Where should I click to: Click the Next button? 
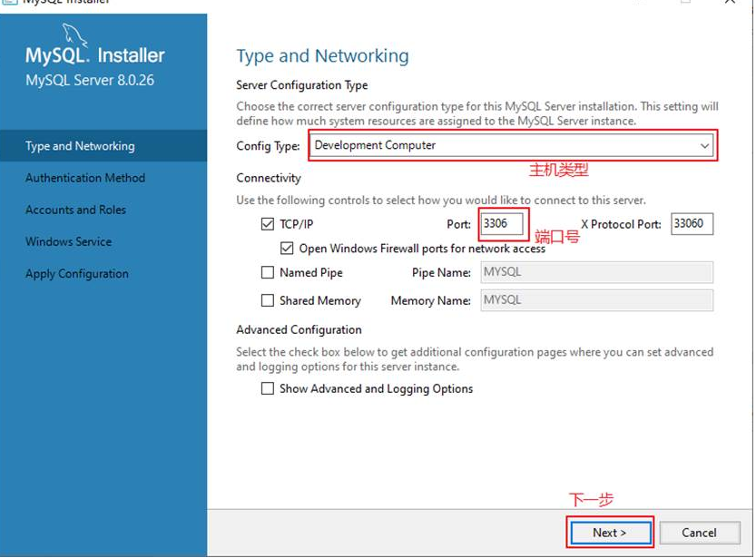[x=611, y=533]
